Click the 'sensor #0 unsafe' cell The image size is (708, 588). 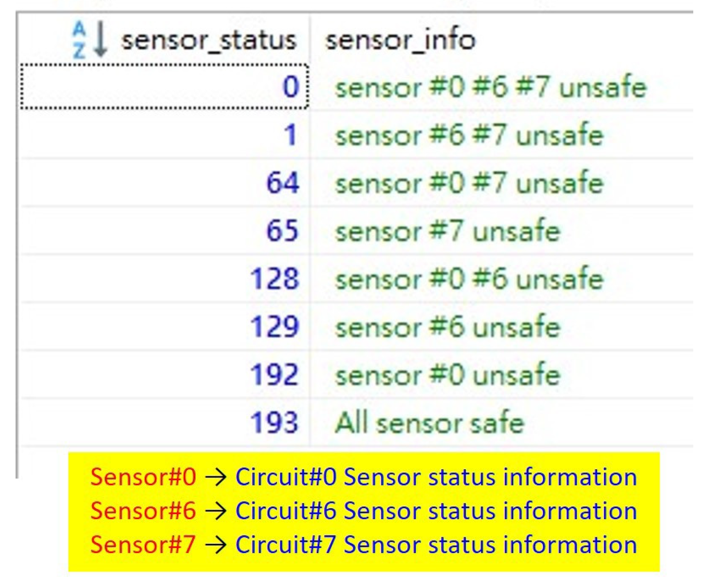447,375
